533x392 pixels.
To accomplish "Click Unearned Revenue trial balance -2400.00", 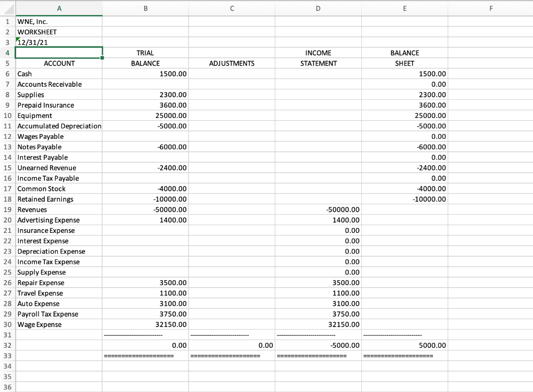I will pos(146,167).
